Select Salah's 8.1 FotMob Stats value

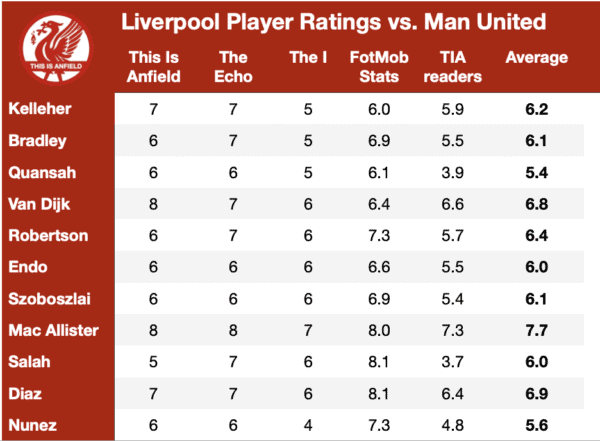(x=379, y=362)
